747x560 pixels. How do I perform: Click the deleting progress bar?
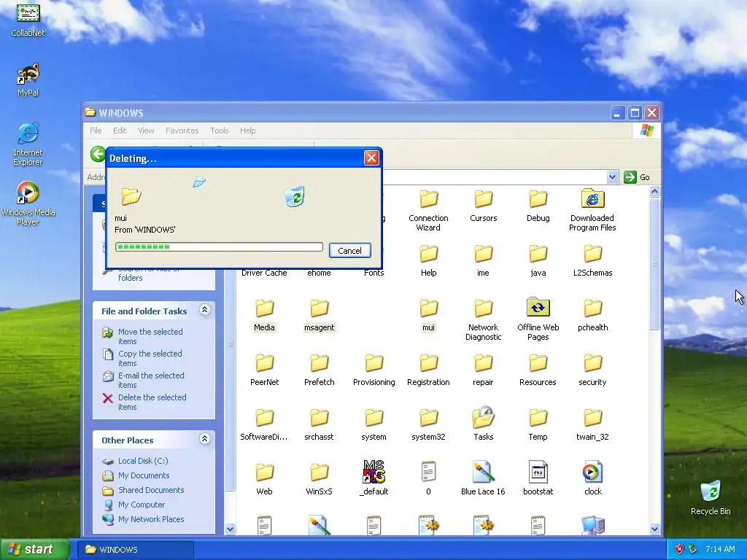point(219,246)
